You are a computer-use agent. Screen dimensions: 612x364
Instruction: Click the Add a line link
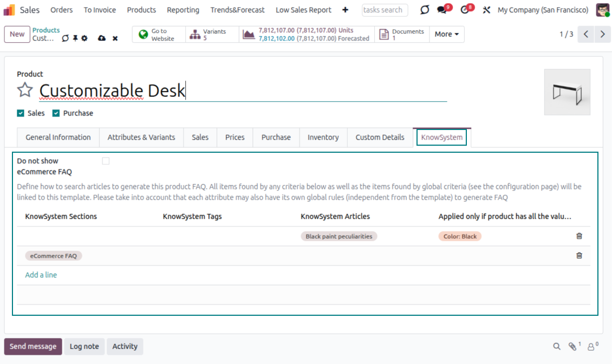point(41,275)
